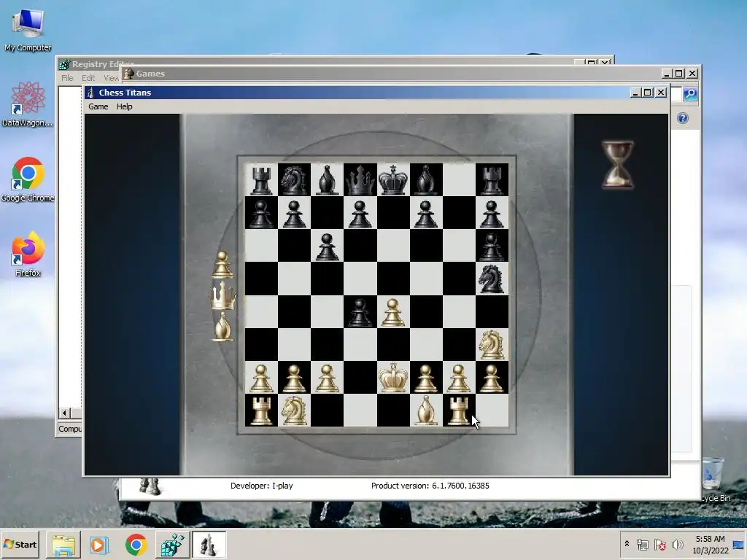The width and height of the screenshot is (747, 560).
Task: Select the white rook on a1
Action: [261, 410]
